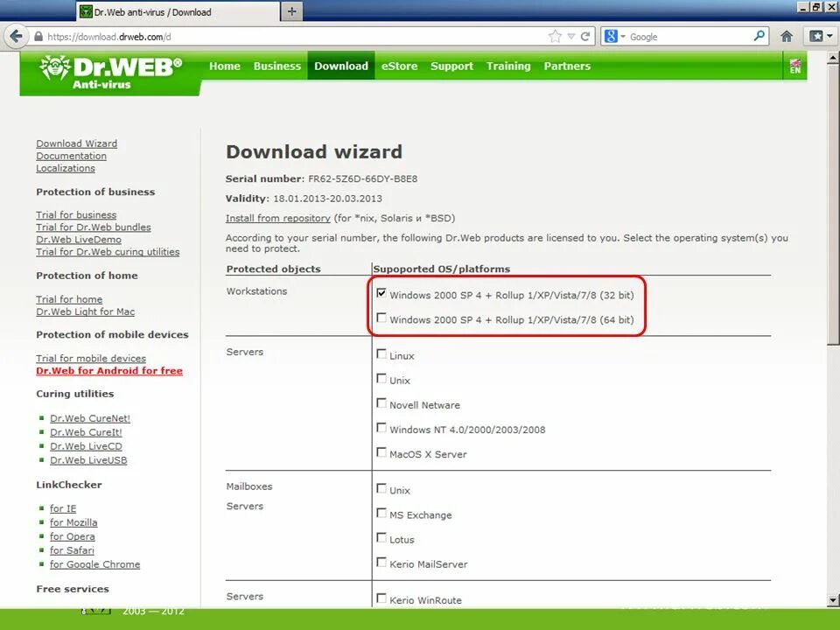Select the Dr.Web anti-virus / Download tab
Screen dimensions: 840x630
click(178, 11)
